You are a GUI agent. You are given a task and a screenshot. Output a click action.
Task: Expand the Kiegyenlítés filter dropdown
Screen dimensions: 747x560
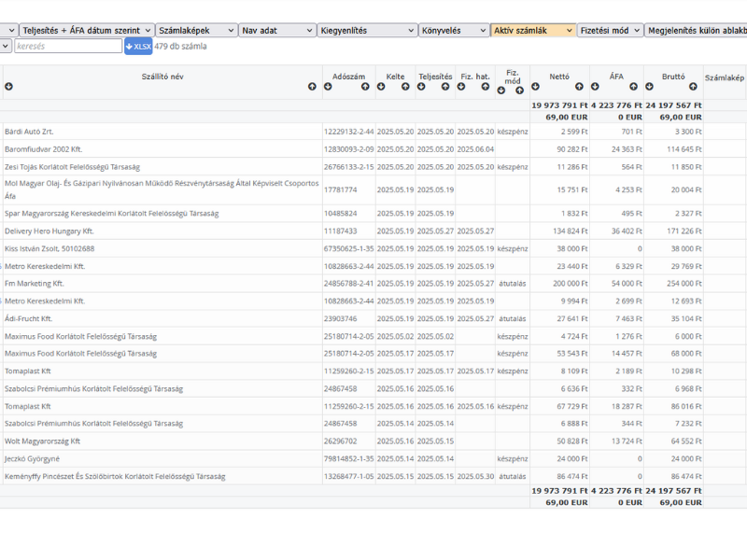tap(366, 31)
